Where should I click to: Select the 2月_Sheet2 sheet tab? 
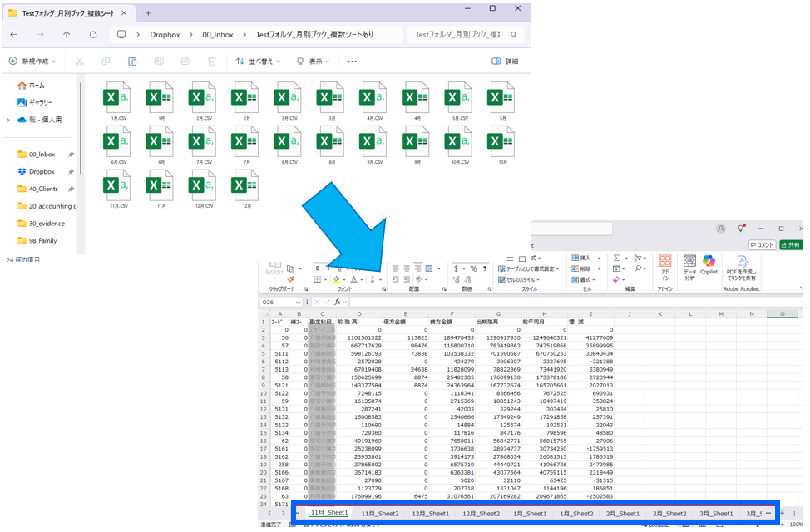pos(669,514)
